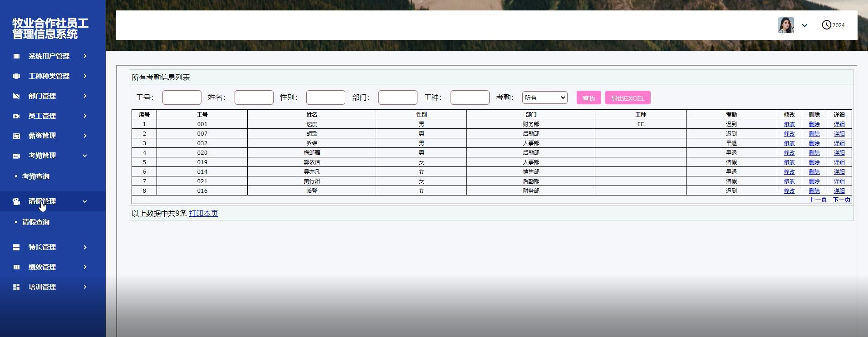Click the 工种种类管理 sidebar icon
The height and width of the screenshot is (337, 868).
pyautogui.click(x=16, y=76)
